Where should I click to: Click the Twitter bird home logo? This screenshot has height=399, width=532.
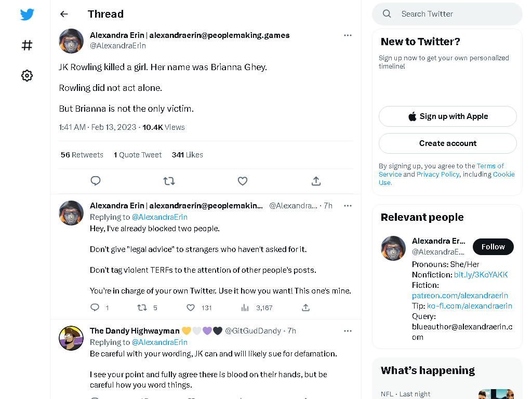pos(27,14)
